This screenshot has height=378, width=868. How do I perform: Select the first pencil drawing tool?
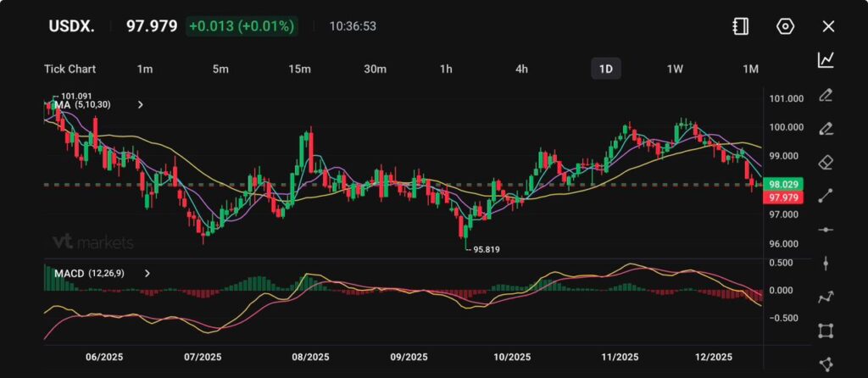coord(825,94)
